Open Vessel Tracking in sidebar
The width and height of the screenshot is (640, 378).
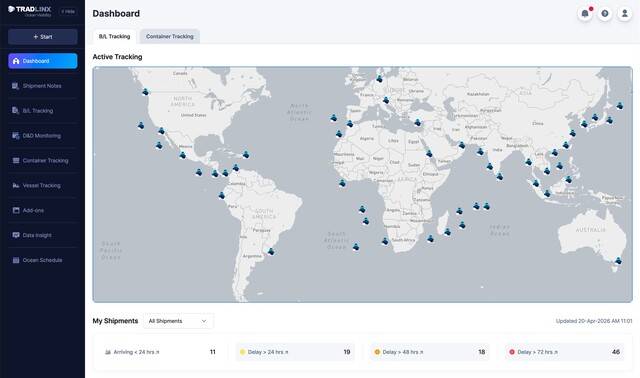(x=42, y=185)
